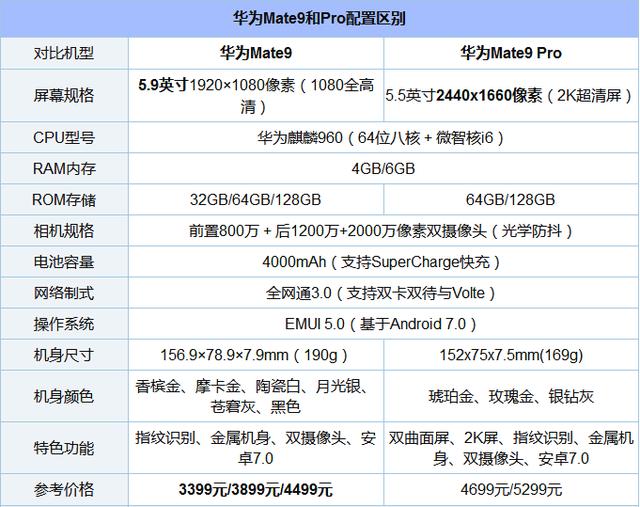The image size is (640, 507).
Task: Click the 32GB/64GB/128GB storage cell
Action: (x=256, y=200)
